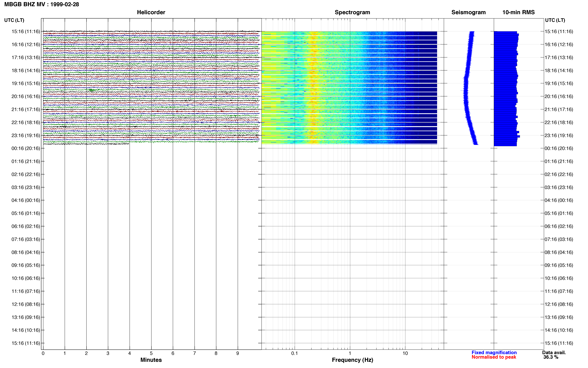Click the yellow-orange spectrogram band near 0.2 Hz
This screenshot has width=588, height=368.
(314, 88)
